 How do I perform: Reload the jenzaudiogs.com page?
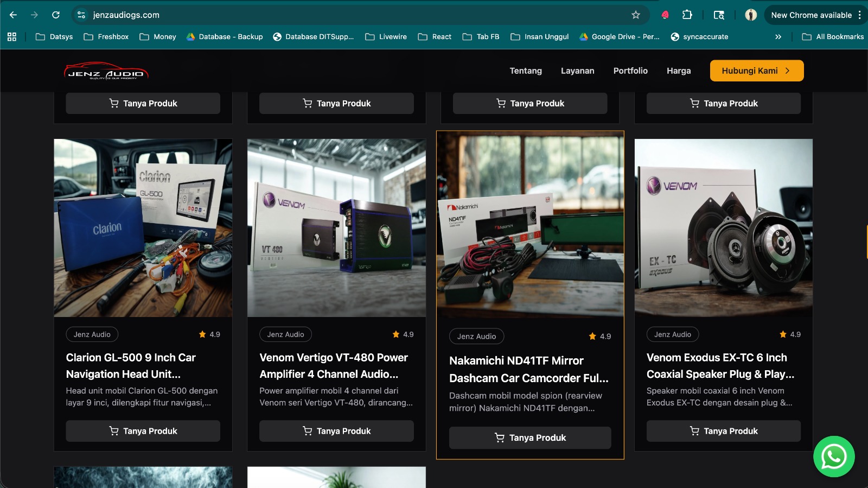55,15
